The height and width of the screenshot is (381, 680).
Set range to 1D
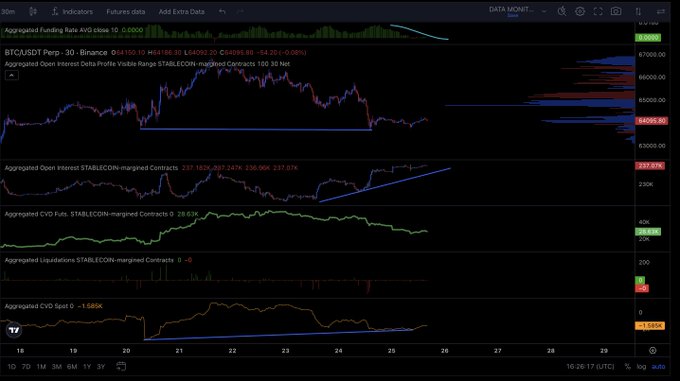[x=11, y=367]
